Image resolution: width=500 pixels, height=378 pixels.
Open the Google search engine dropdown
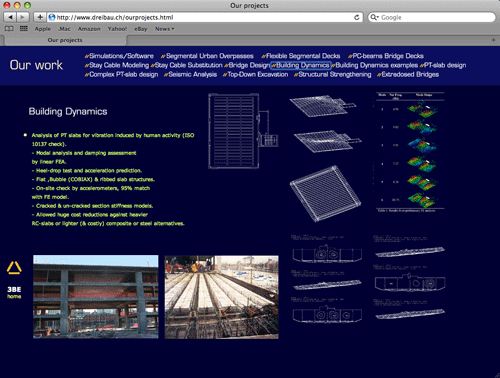(375, 17)
